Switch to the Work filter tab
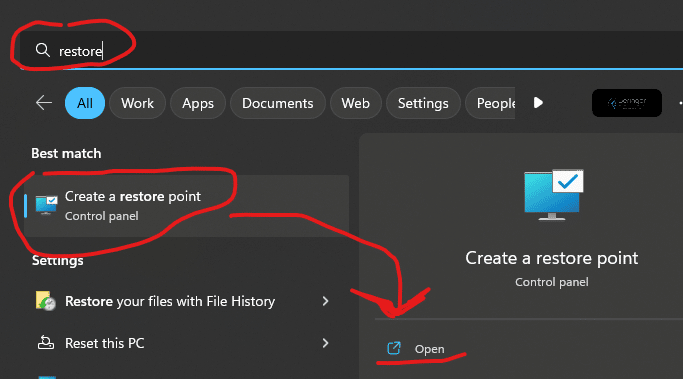Image resolution: width=683 pixels, height=379 pixels. click(x=137, y=103)
